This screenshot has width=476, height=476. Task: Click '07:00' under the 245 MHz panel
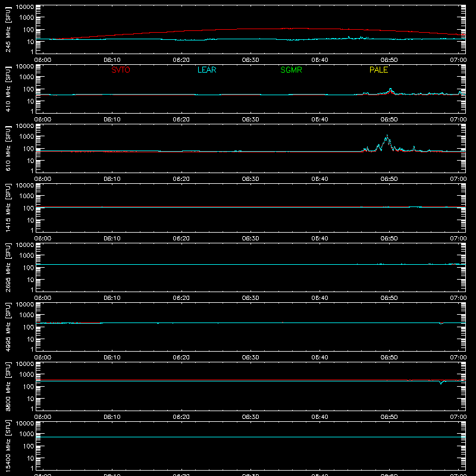tap(458, 60)
